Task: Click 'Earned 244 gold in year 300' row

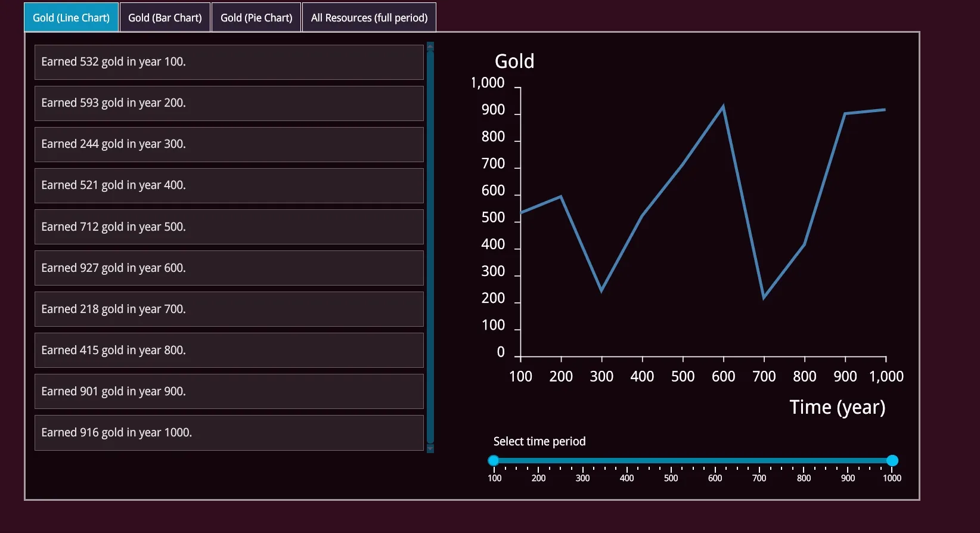Action: pyautogui.click(x=229, y=144)
